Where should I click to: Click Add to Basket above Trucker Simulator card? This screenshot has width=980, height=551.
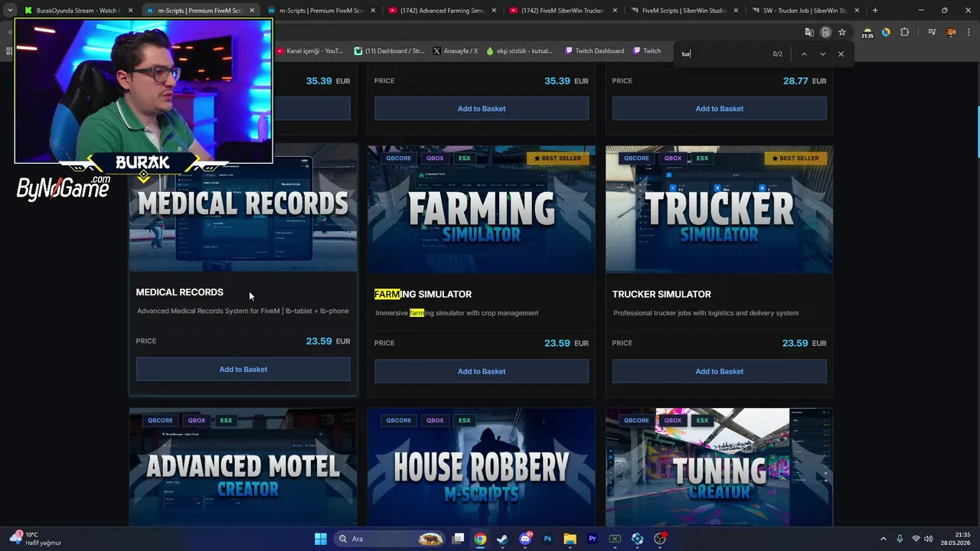[719, 109]
